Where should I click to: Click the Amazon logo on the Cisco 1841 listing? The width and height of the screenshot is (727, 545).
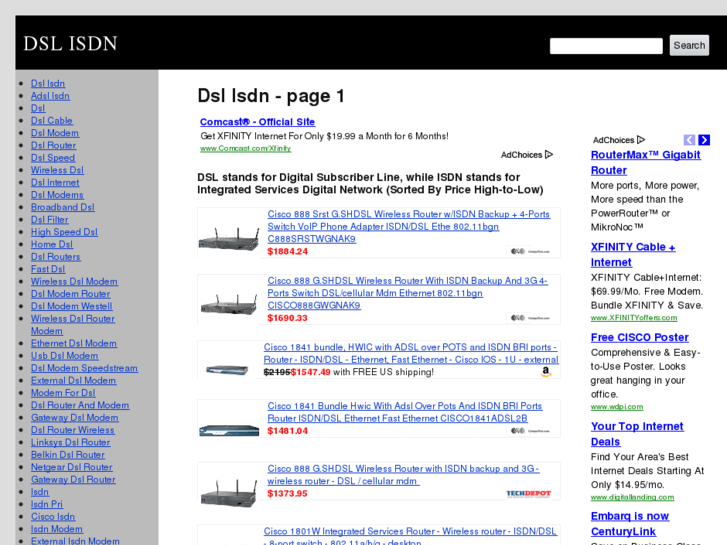[x=546, y=372]
